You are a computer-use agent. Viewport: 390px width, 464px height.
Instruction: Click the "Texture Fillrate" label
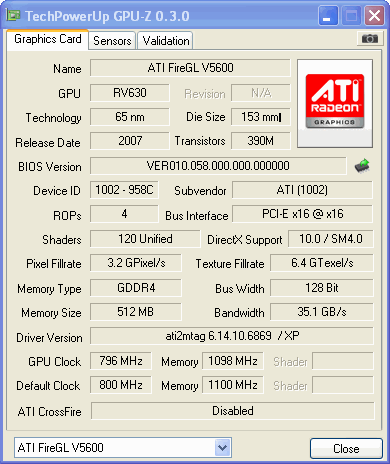point(230,264)
